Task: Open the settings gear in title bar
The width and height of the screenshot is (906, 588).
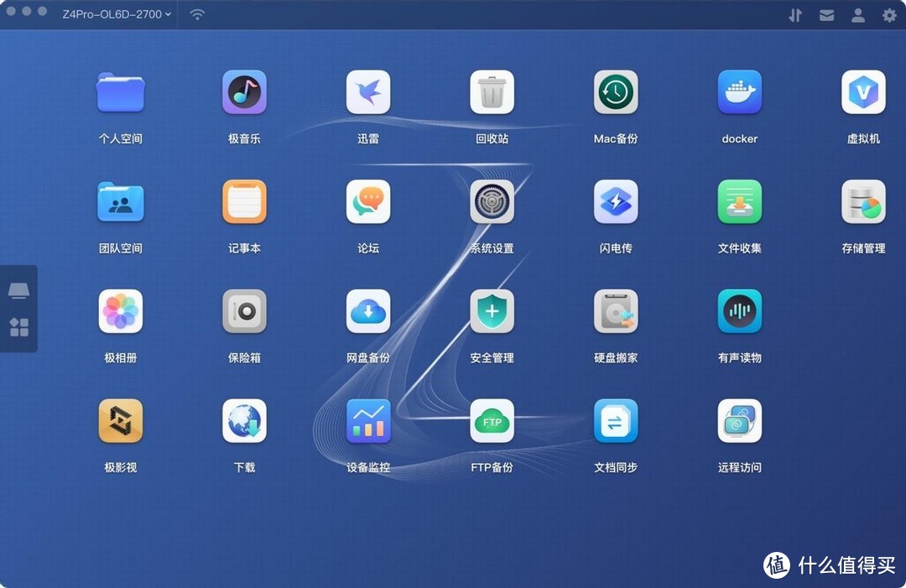Action: click(889, 16)
